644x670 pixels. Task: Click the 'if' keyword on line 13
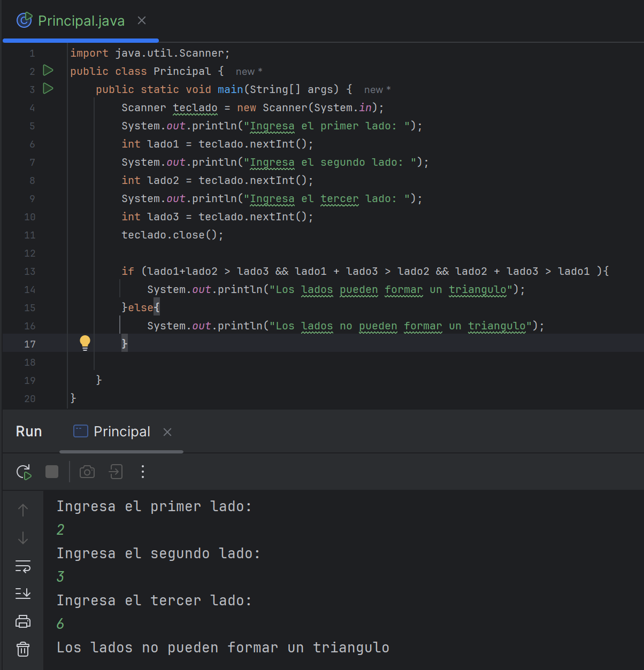click(x=128, y=272)
